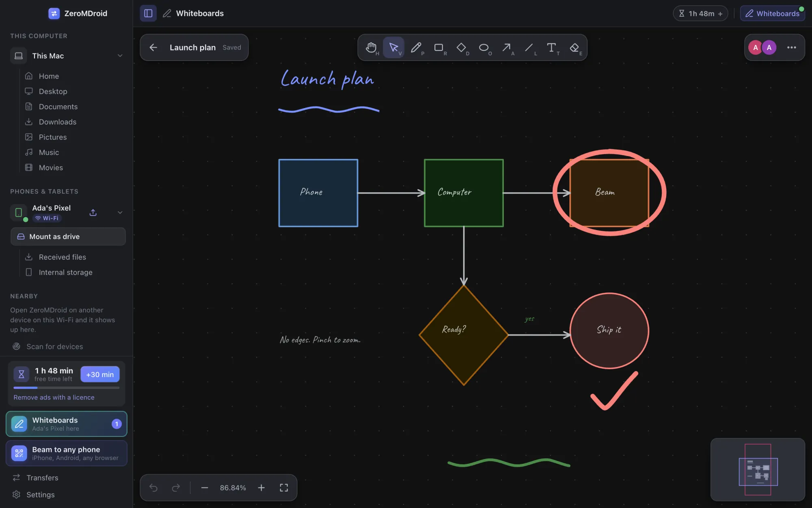Select the Arrow connector tool

pyautogui.click(x=506, y=48)
